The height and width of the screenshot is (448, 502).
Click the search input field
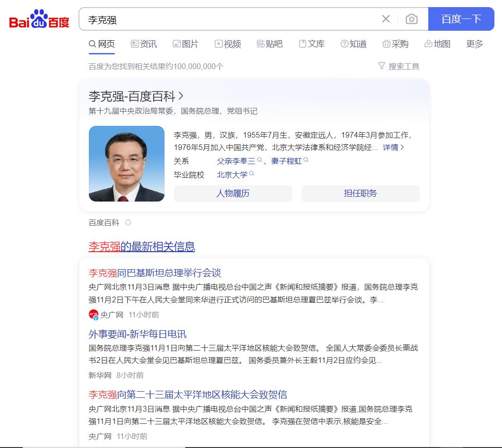tap(231, 19)
